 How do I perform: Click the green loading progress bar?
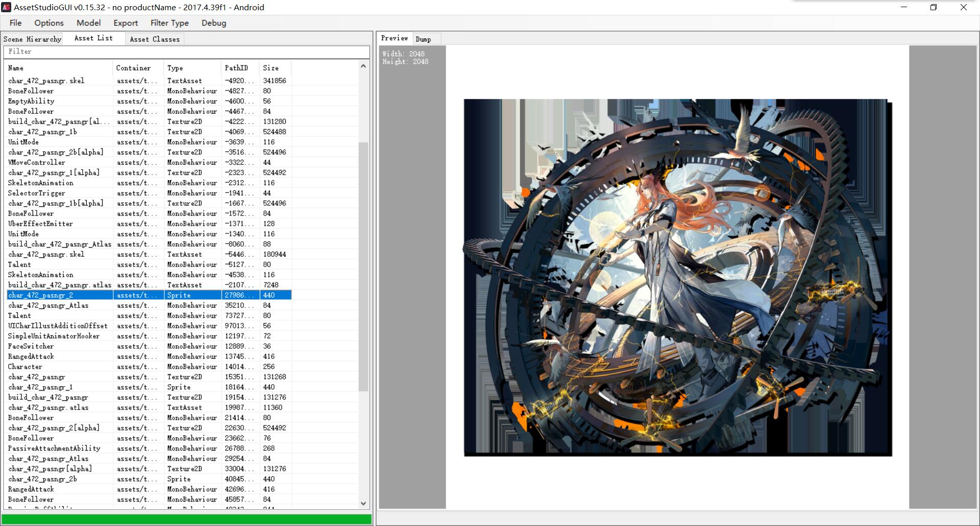point(187,519)
